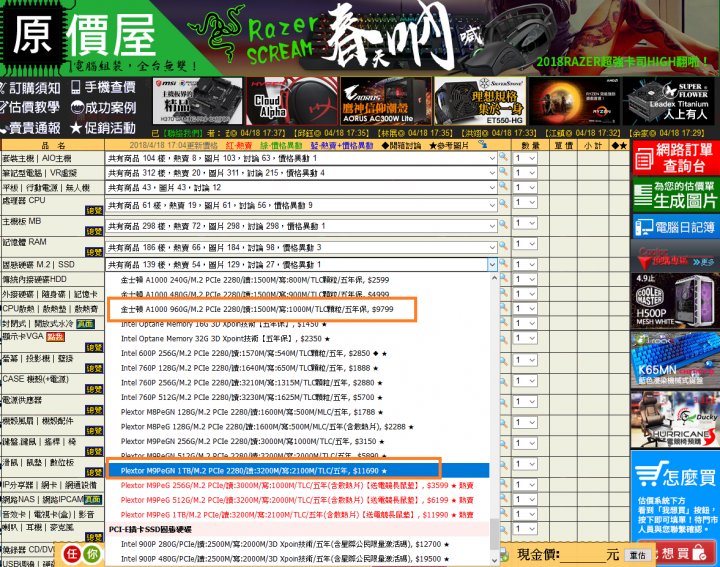Click 生成圖片 estimate image button
Viewport: 720px width, 567px height.
tap(676, 195)
